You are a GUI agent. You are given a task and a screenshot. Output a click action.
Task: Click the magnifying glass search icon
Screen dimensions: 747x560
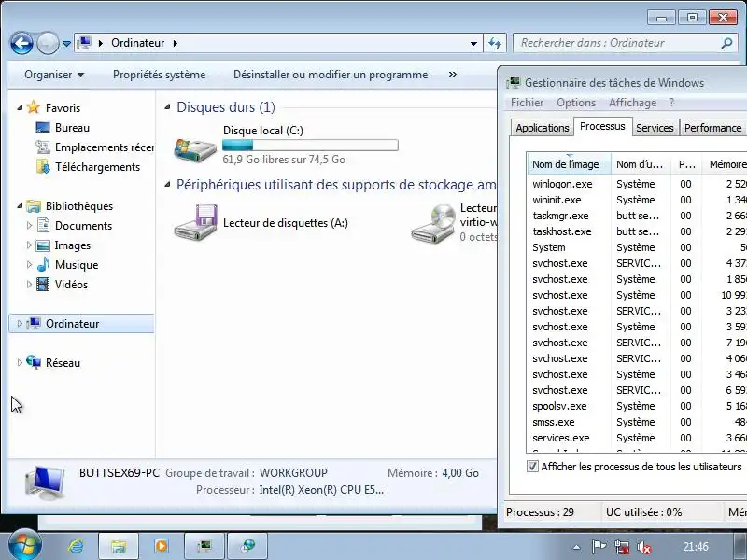726,43
